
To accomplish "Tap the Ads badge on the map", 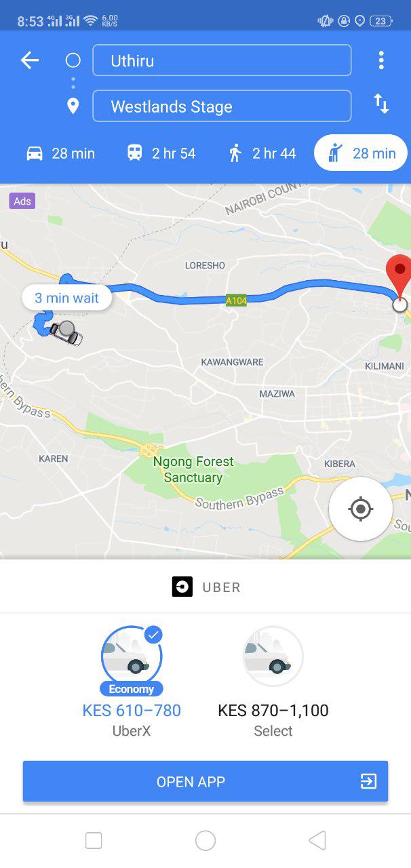I will [x=22, y=201].
